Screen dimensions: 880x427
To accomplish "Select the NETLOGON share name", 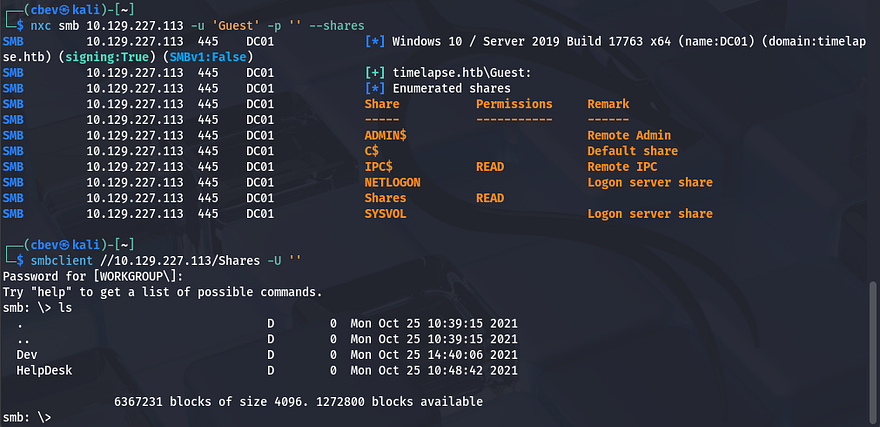I will click(392, 182).
